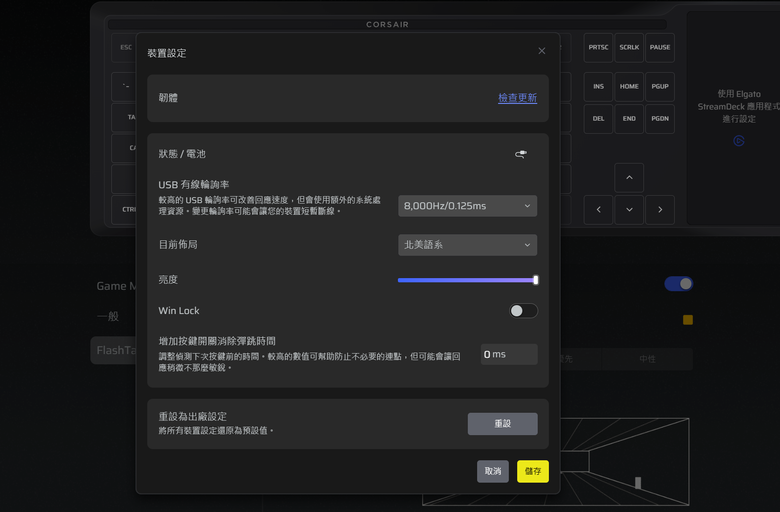Toggle the Win Lock switch
Screen dimensions: 780x512
click(x=523, y=311)
